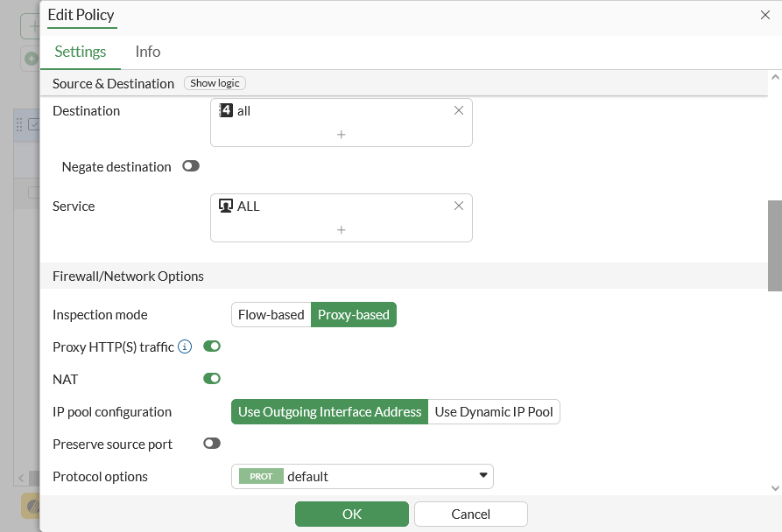The height and width of the screenshot is (532, 782).
Task: Close the Edit Policy dialog with X
Action: (x=765, y=15)
